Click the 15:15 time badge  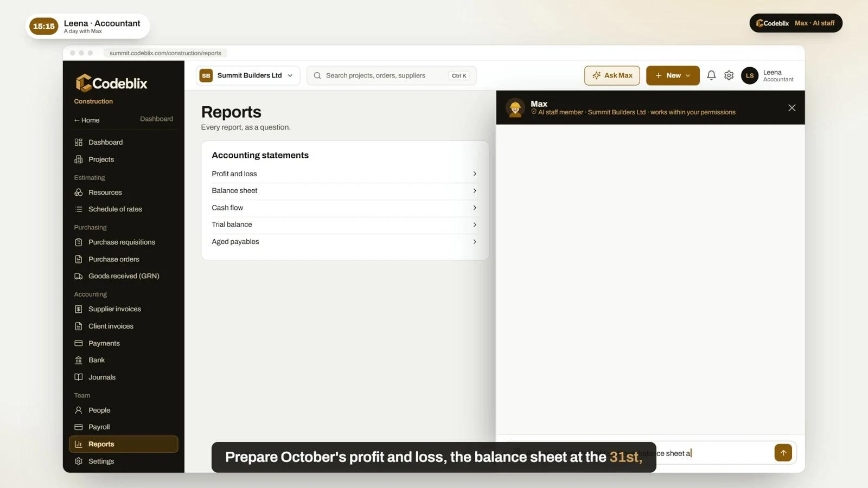44,26
